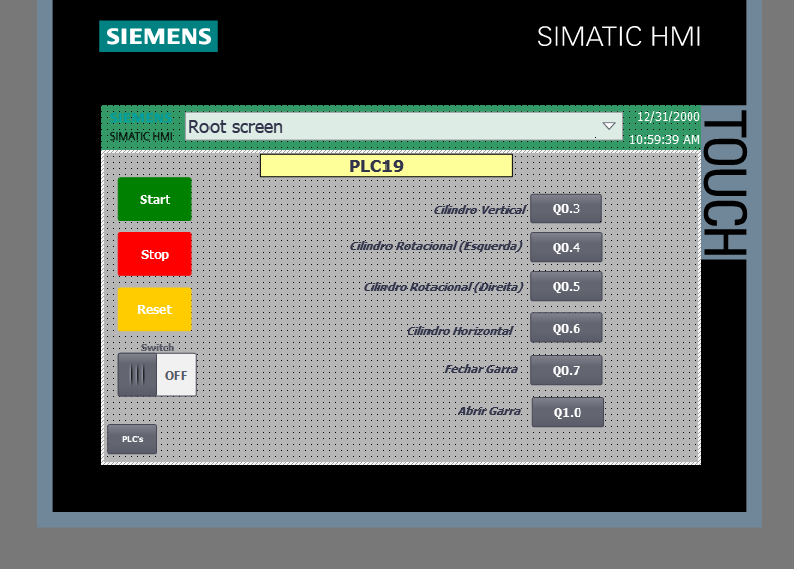Image resolution: width=794 pixels, height=569 pixels.
Task: Click the Abrir Garra label
Action: coord(490,411)
